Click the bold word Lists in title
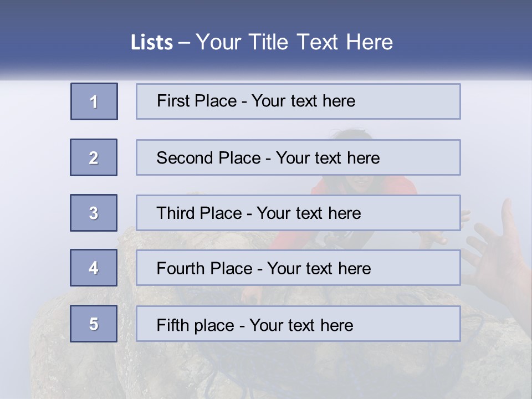The image size is (532, 399). click(x=152, y=43)
